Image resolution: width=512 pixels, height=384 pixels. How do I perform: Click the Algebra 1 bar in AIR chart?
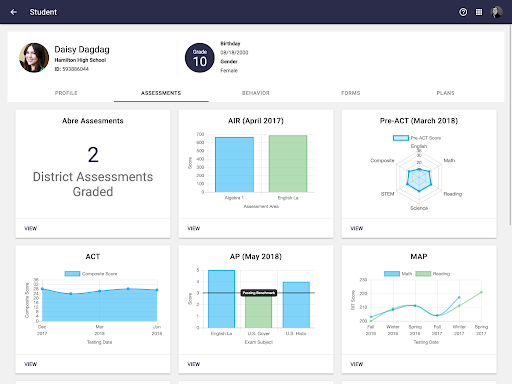(x=234, y=165)
